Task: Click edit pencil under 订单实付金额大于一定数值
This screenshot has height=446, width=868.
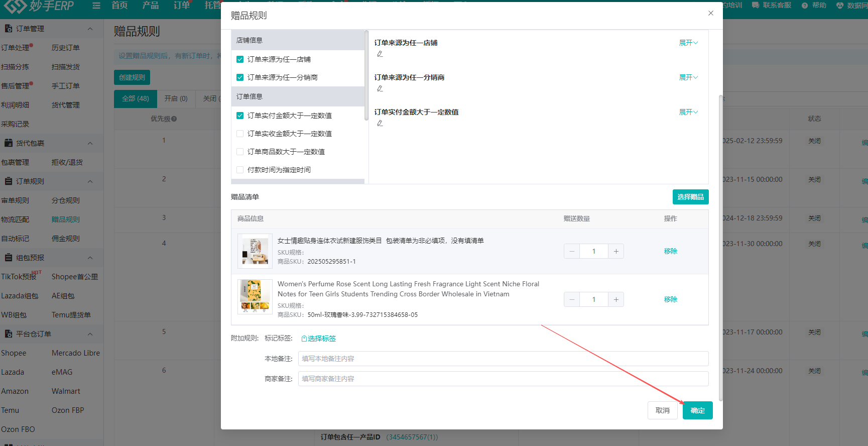Action: 380,123
